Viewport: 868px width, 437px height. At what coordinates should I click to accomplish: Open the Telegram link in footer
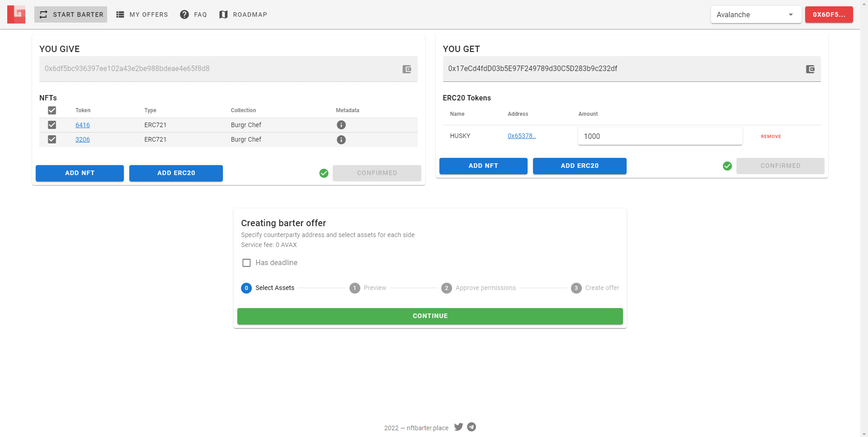[x=472, y=427]
